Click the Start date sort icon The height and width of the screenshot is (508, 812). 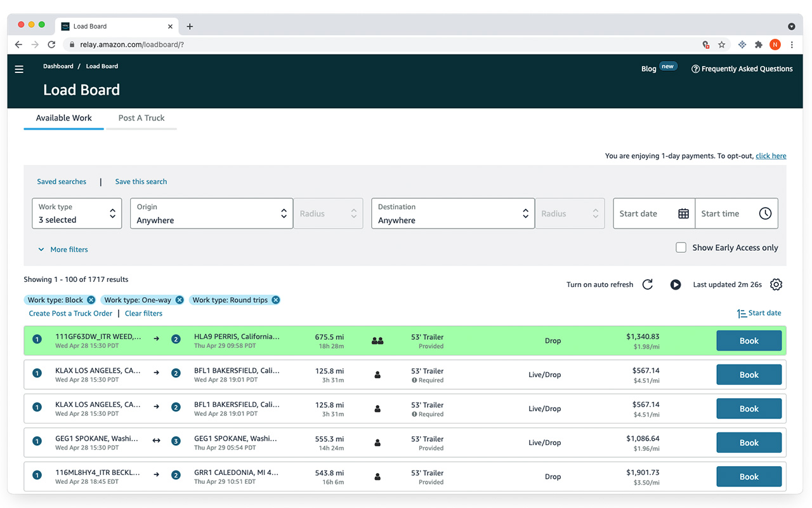[x=742, y=313]
